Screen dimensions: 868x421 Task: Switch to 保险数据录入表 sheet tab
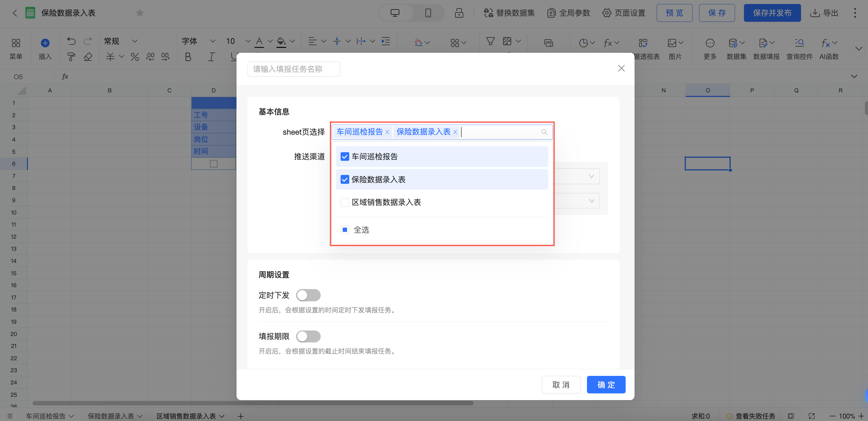pos(111,416)
